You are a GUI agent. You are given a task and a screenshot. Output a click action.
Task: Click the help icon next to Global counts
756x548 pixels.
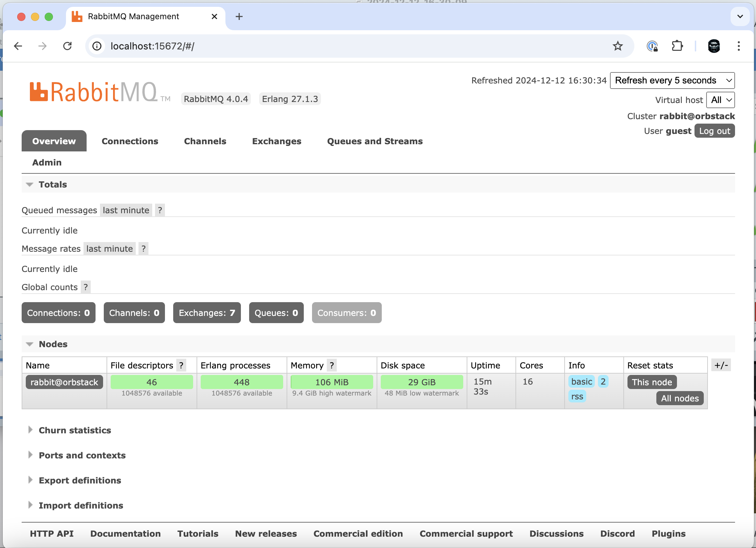click(86, 287)
